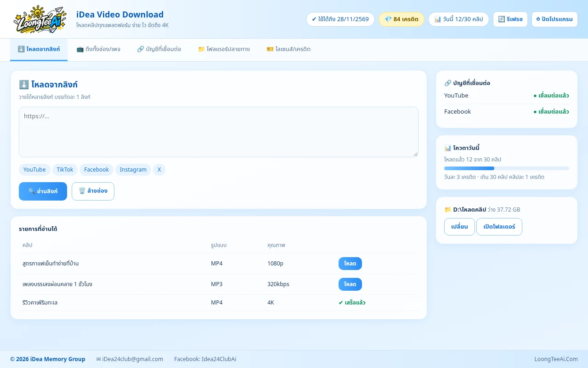
Task: Click the รีเฟรช refresh button
Action: tap(510, 19)
